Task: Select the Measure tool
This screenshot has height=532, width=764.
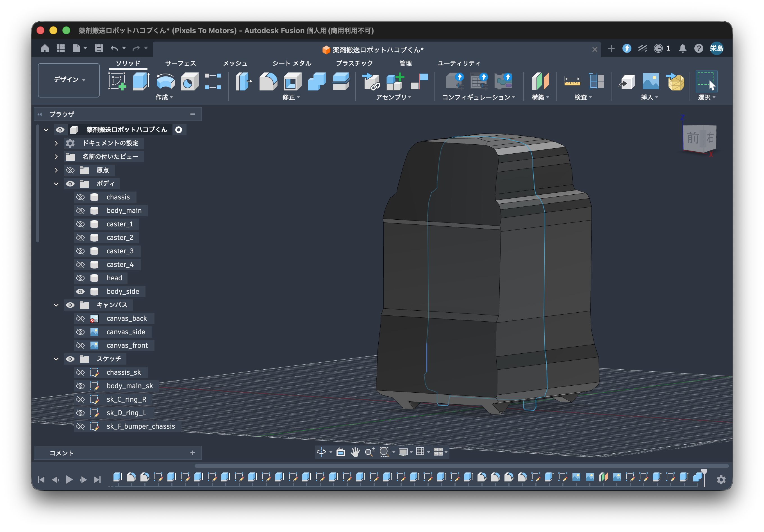Action: [x=572, y=81]
